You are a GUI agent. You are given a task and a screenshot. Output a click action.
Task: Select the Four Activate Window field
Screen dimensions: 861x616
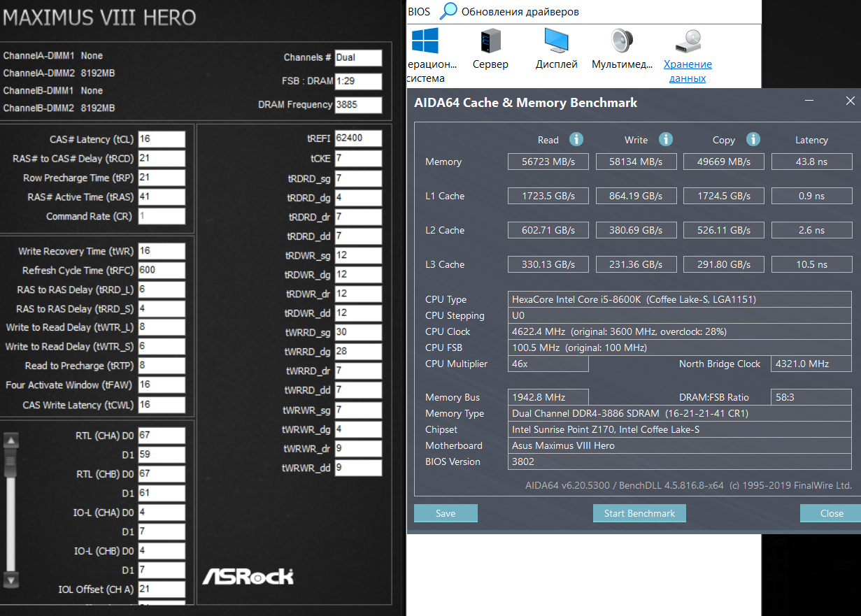[x=162, y=385]
